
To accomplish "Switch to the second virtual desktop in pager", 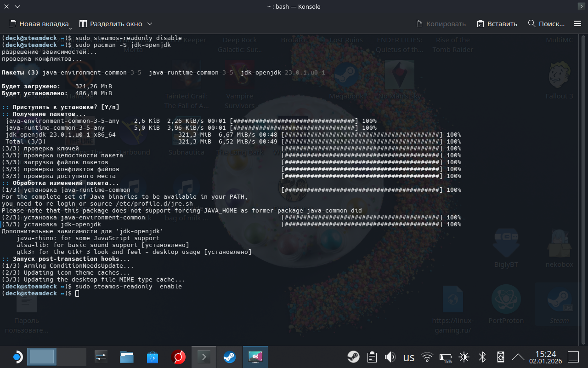I will coord(72,357).
